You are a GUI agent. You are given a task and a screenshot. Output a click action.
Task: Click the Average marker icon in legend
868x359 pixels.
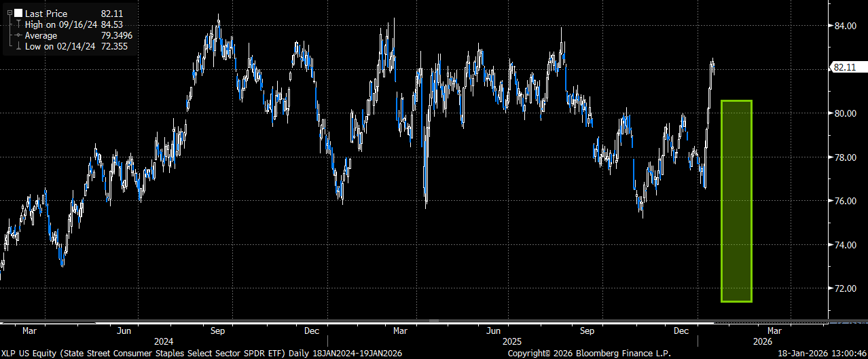(18, 35)
